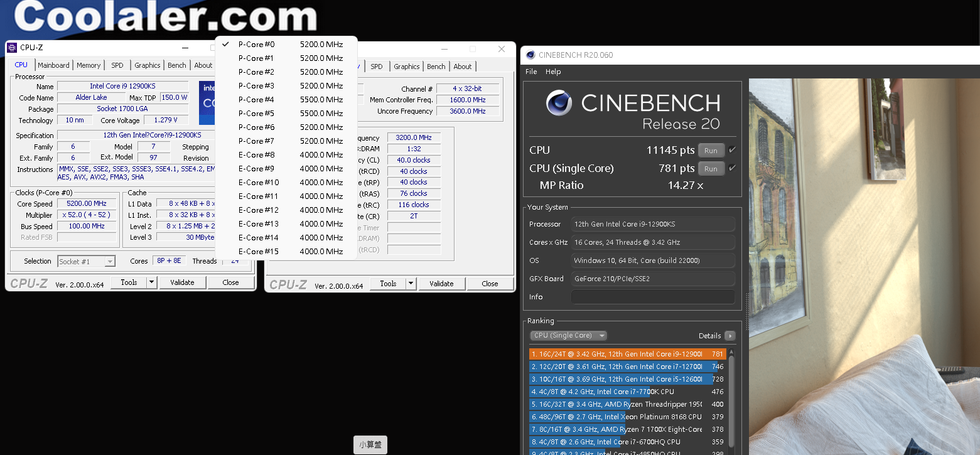The width and height of the screenshot is (980, 455).
Task: Select the CPU tab in left CPU-Z window
Action: (21, 65)
